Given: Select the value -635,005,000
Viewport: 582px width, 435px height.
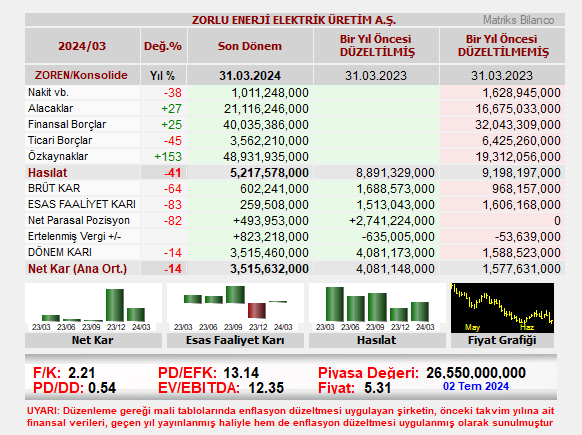Looking at the screenshot, I should [398, 237].
